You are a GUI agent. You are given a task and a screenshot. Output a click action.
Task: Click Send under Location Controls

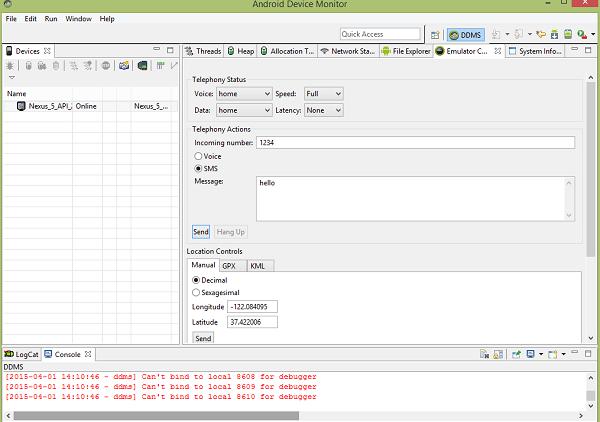tap(203, 338)
